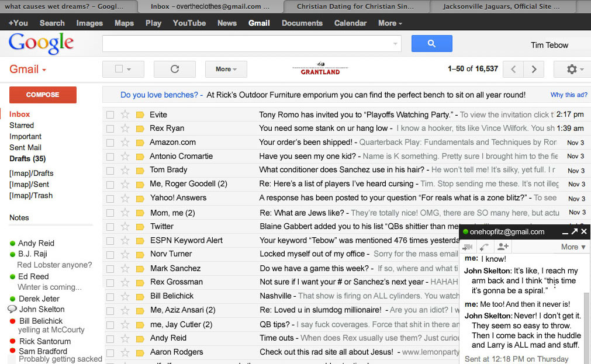Image resolution: width=591 pixels, height=364 pixels.
Task: Start a phone call from the chat window
Action: point(485,247)
